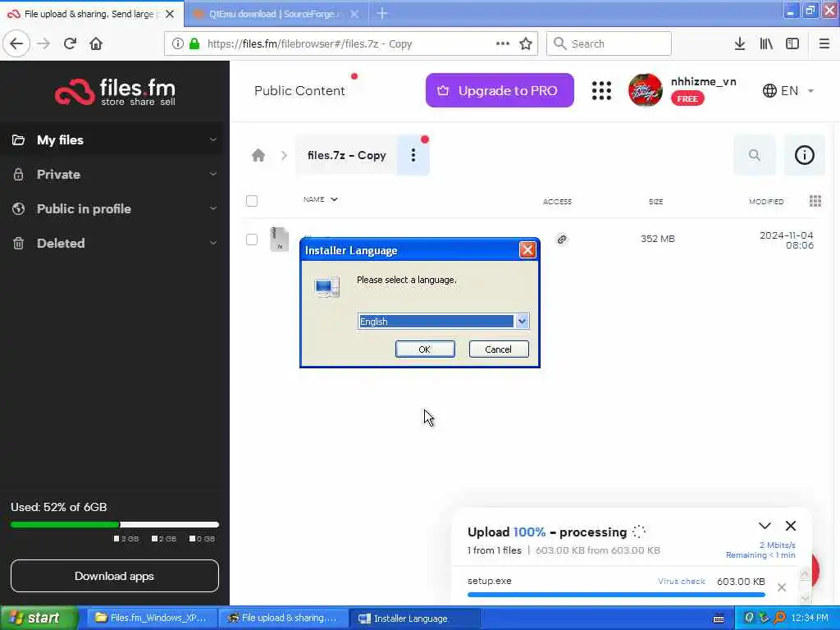Viewport: 840px width, 630px height.
Task: Close the upload panel
Action: (790, 526)
